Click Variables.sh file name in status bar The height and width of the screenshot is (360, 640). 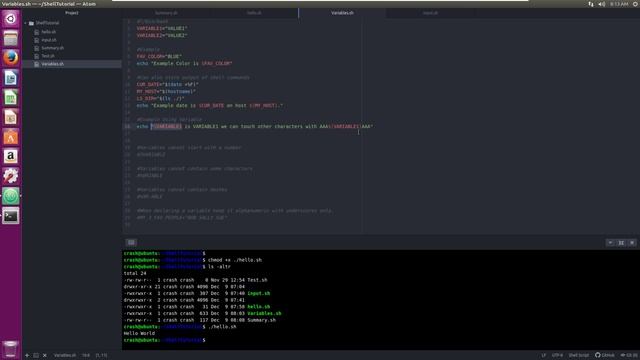pos(64,355)
